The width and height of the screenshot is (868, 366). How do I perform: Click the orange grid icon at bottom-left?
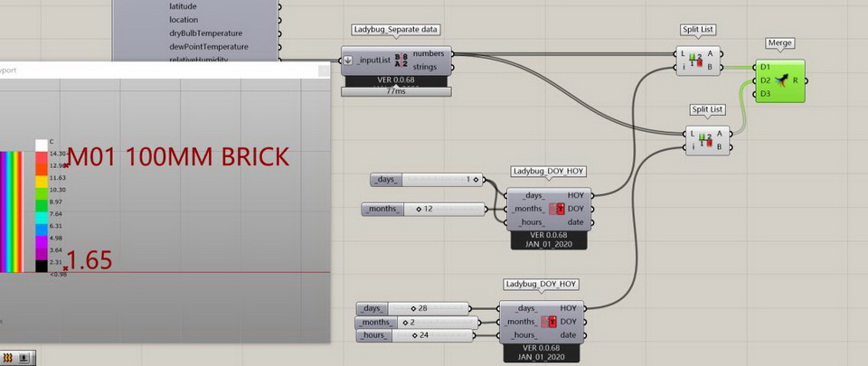pyautogui.click(x=7, y=358)
